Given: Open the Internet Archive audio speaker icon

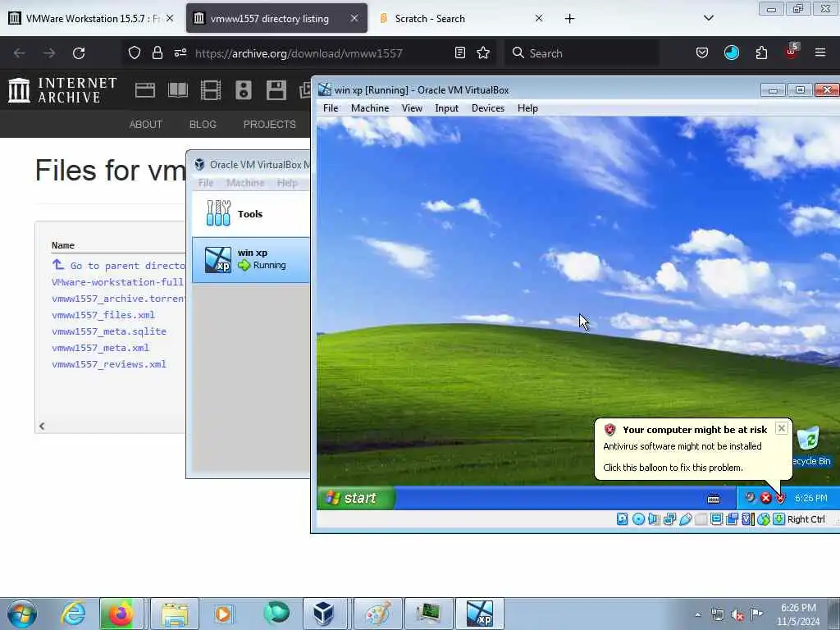Looking at the screenshot, I should coord(243,90).
